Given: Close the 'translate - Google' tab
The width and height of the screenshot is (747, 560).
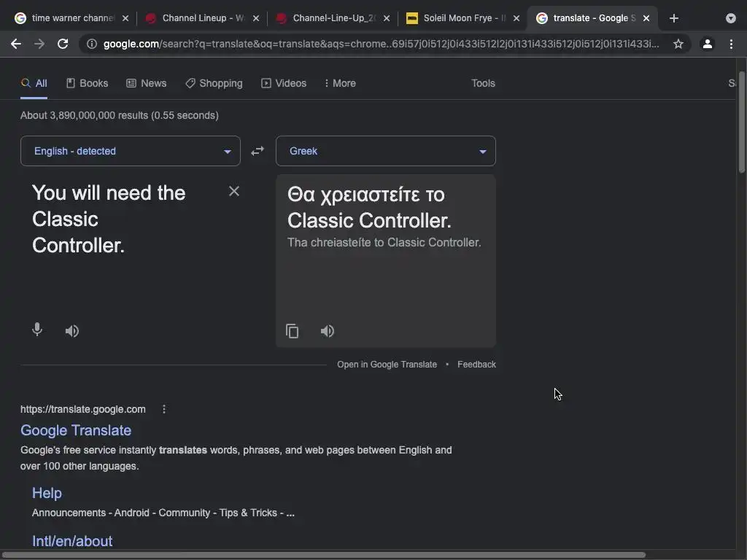Looking at the screenshot, I should [x=646, y=18].
